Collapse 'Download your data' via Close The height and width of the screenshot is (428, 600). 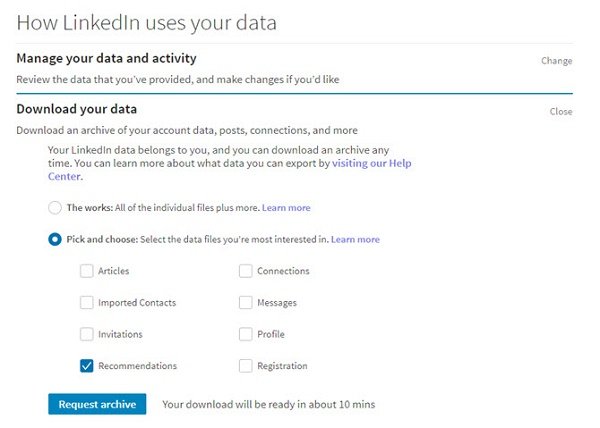pyautogui.click(x=561, y=112)
